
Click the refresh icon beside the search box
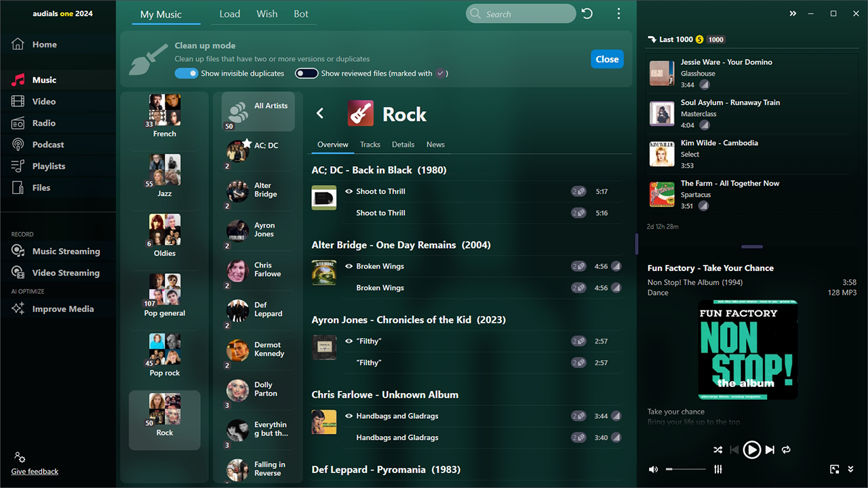click(587, 14)
